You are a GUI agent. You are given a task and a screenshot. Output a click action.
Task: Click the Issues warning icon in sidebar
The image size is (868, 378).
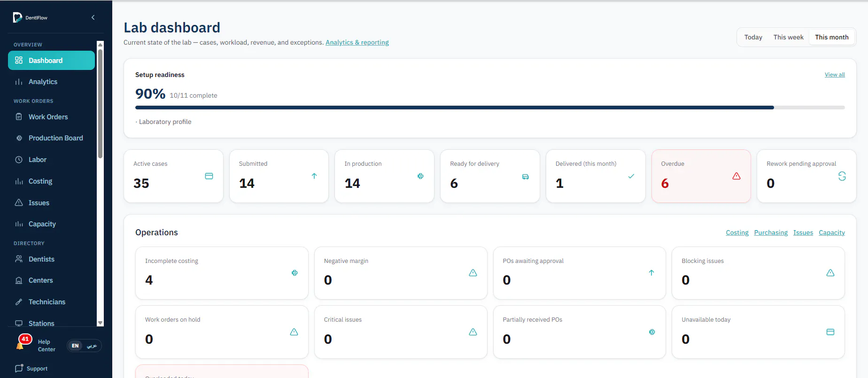point(19,203)
